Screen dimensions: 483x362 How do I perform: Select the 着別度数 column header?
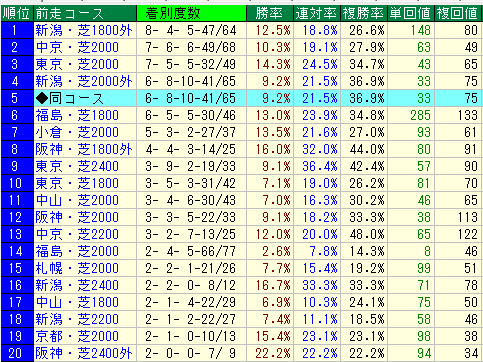point(191,13)
